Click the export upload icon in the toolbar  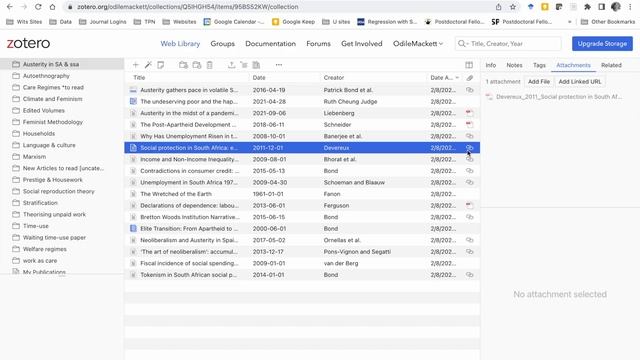click(x=231, y=65)
